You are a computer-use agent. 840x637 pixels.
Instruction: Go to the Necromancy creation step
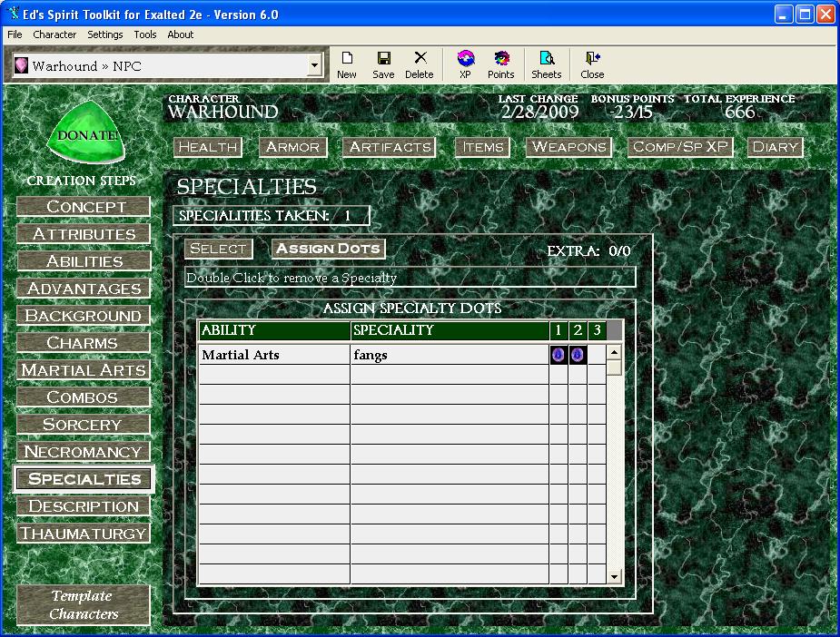(x=84, y=452)
